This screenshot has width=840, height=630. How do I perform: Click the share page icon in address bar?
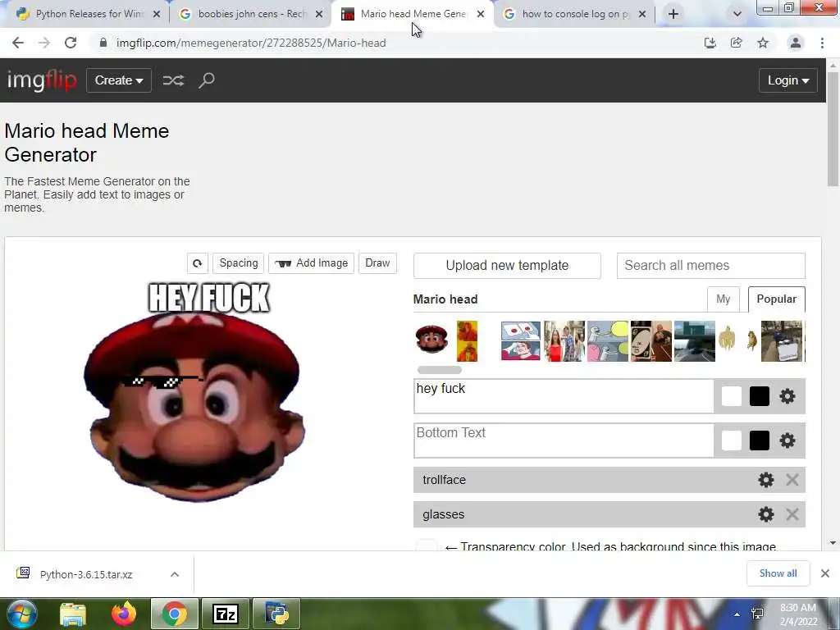point(737,43)
